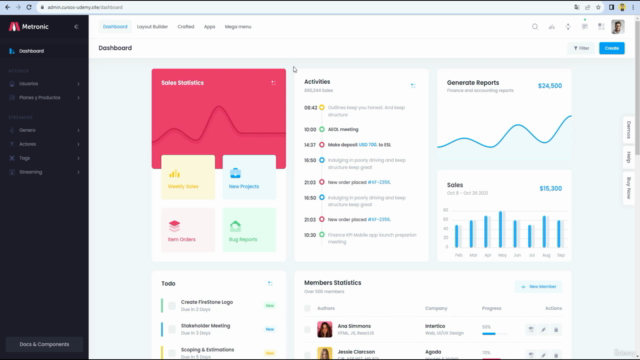
Task: Click the Metronic logo
Action: click(x=29, y=27)
